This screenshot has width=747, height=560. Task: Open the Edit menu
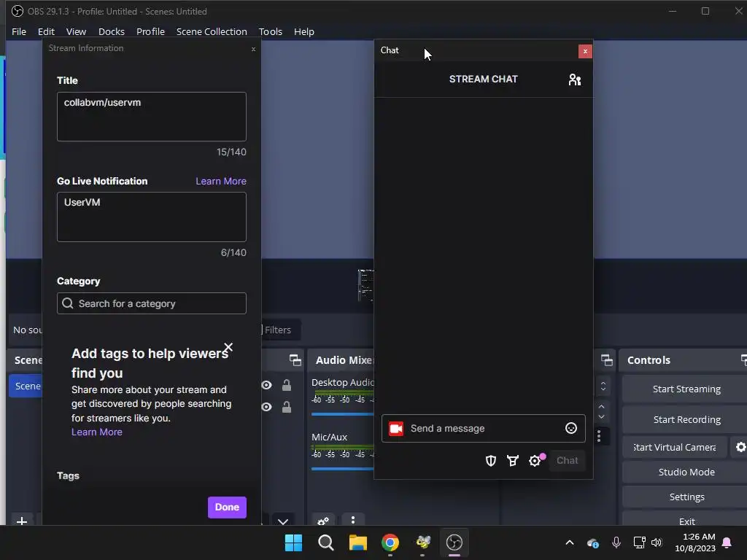pos(46,31)
